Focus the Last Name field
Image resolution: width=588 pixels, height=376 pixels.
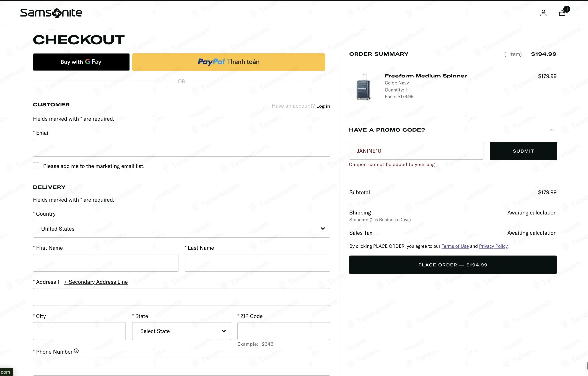click(x=257, y=263)
